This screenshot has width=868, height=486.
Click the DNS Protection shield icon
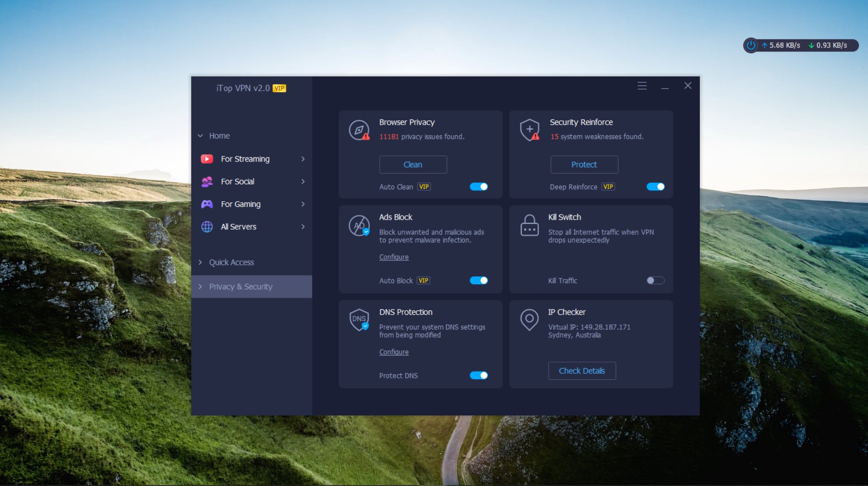coord(359,320)
